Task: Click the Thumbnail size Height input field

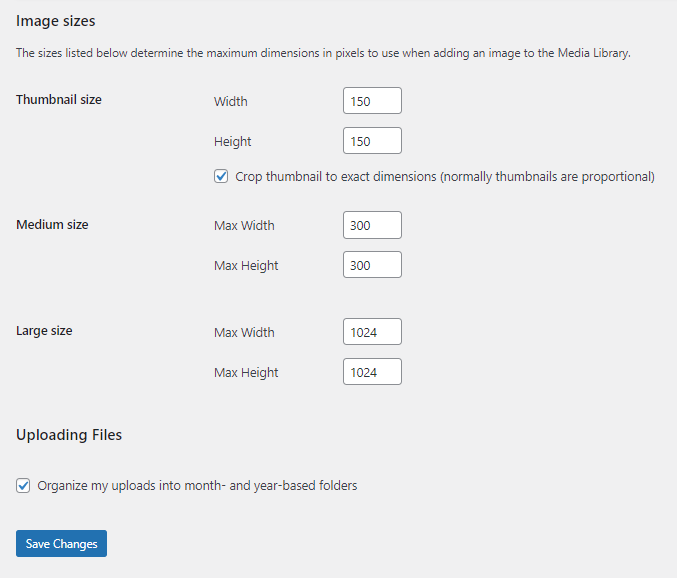Action: tap(372, 141)
